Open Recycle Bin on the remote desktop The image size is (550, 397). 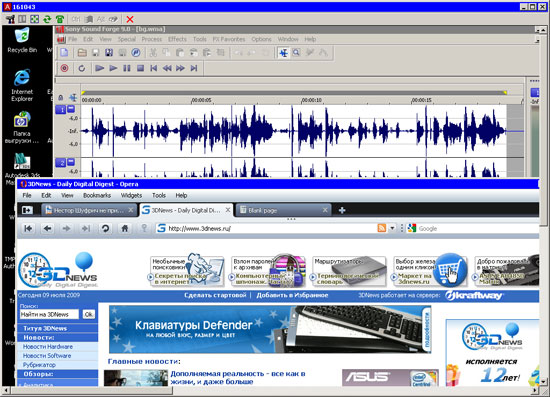point(22,40)
